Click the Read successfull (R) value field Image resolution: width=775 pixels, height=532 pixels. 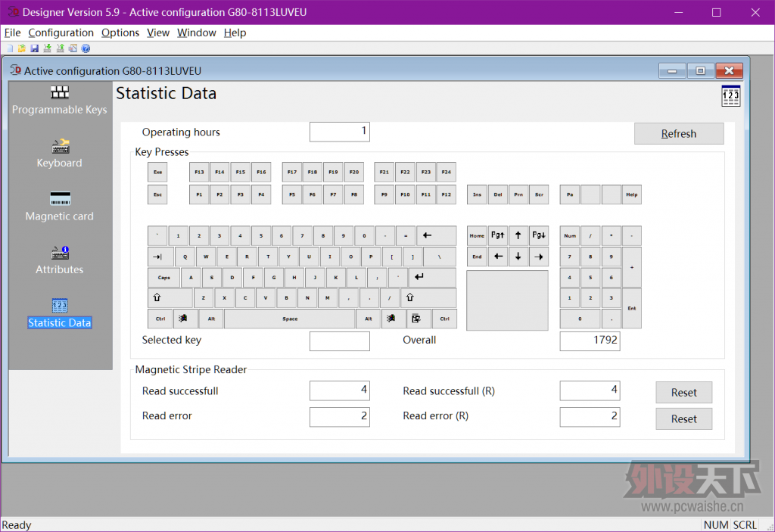[590, 390]
